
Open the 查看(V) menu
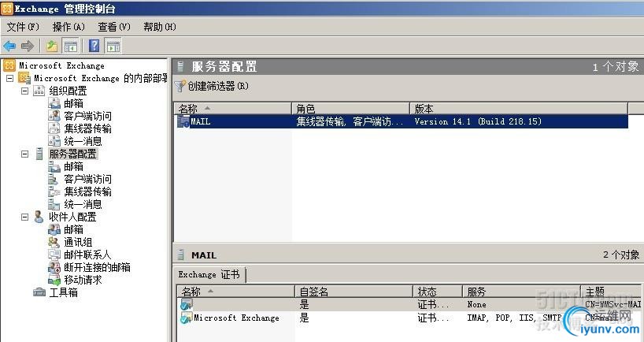tap(114, 27)
